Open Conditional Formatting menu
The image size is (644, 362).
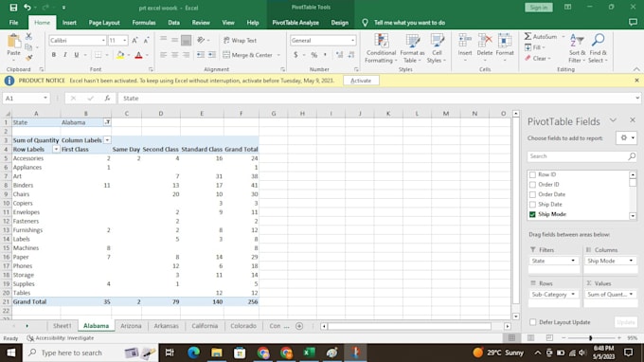pos(381,48)
